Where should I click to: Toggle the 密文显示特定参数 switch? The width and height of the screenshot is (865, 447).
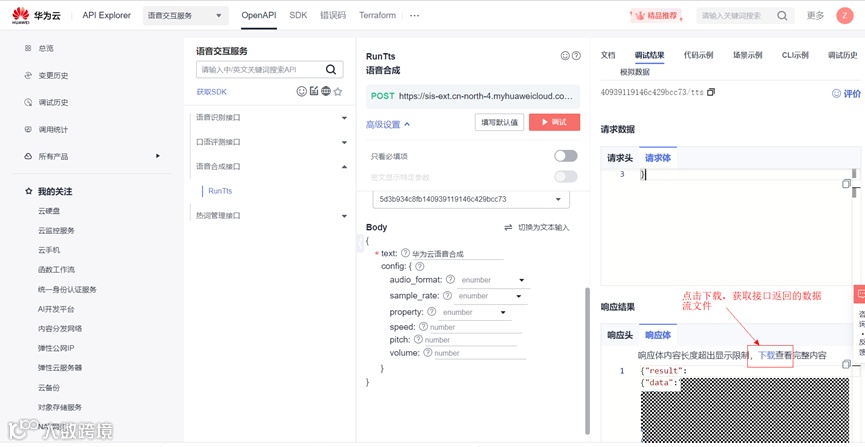[x=565, y=177]
